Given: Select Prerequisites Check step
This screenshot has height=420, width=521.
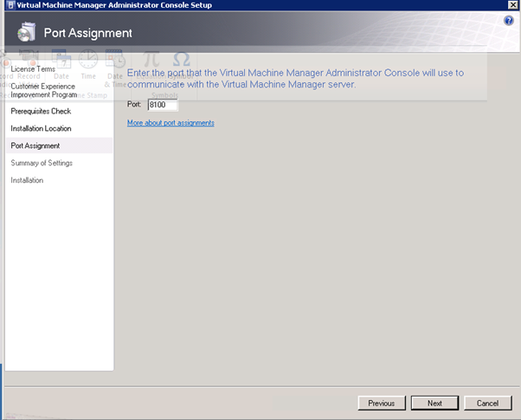Looking at the screenshot, I should click(41, 111).
